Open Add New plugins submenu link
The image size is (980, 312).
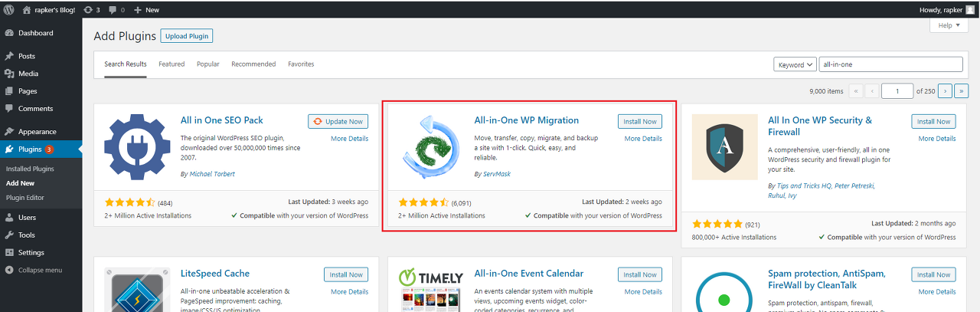tap(20, 183)
